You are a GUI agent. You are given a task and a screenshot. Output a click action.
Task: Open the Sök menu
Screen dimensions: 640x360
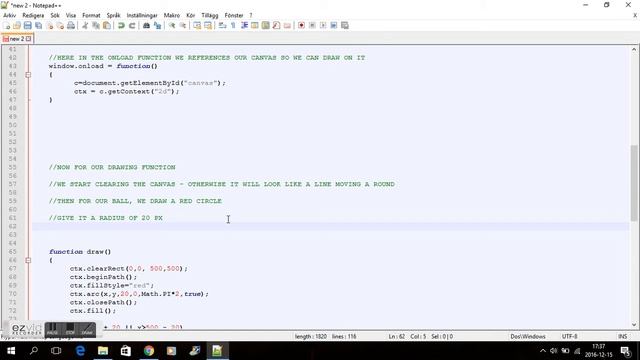55,15
